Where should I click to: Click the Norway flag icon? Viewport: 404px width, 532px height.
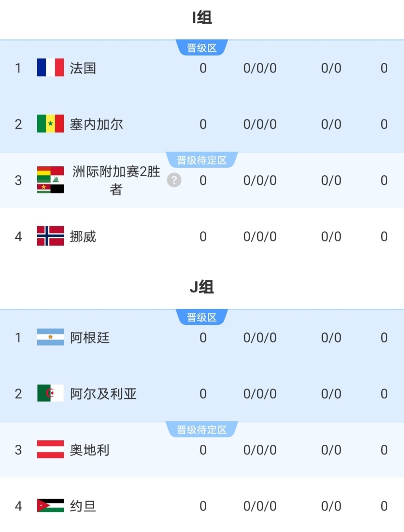tap(50, 236)
